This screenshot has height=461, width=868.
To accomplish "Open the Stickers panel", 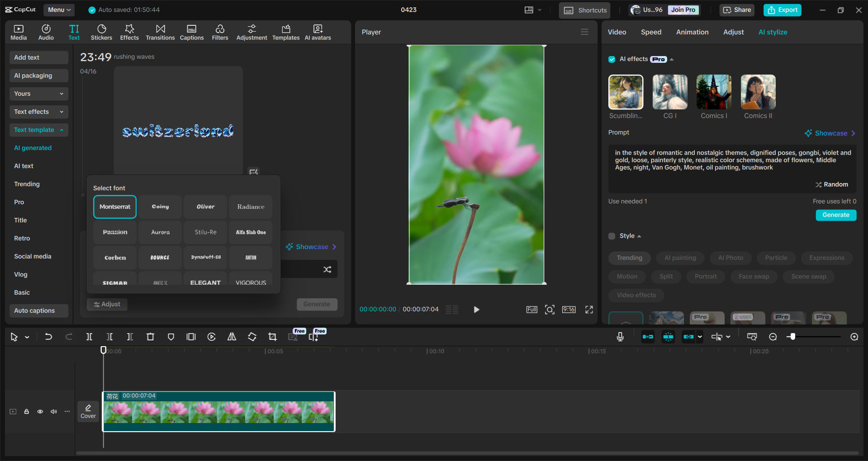I will tap(101, 32).
